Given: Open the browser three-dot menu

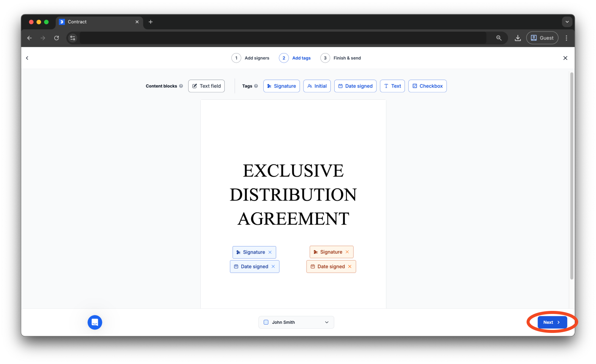Looking at the screenshot, I should (x=566, y=38).
